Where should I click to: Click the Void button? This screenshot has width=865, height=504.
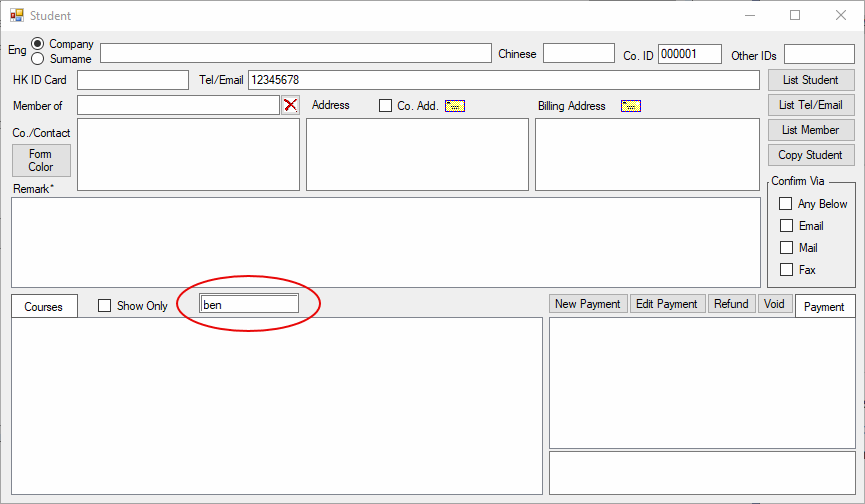(x=775, y=304)
